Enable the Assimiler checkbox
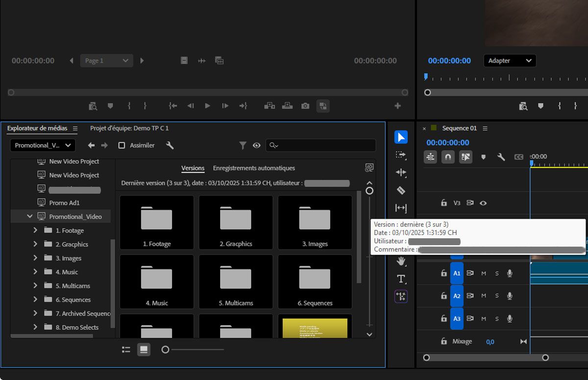588x380 pixels. click(x=122, y=145)
